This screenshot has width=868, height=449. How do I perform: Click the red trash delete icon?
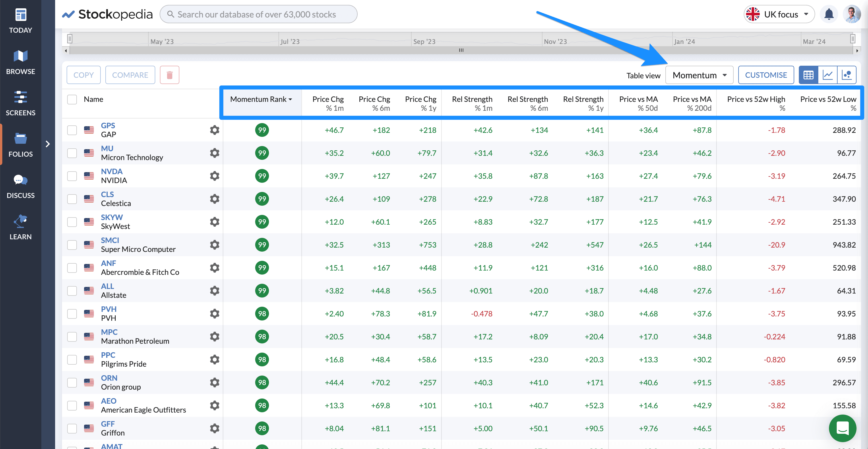[x=169, y=75]
